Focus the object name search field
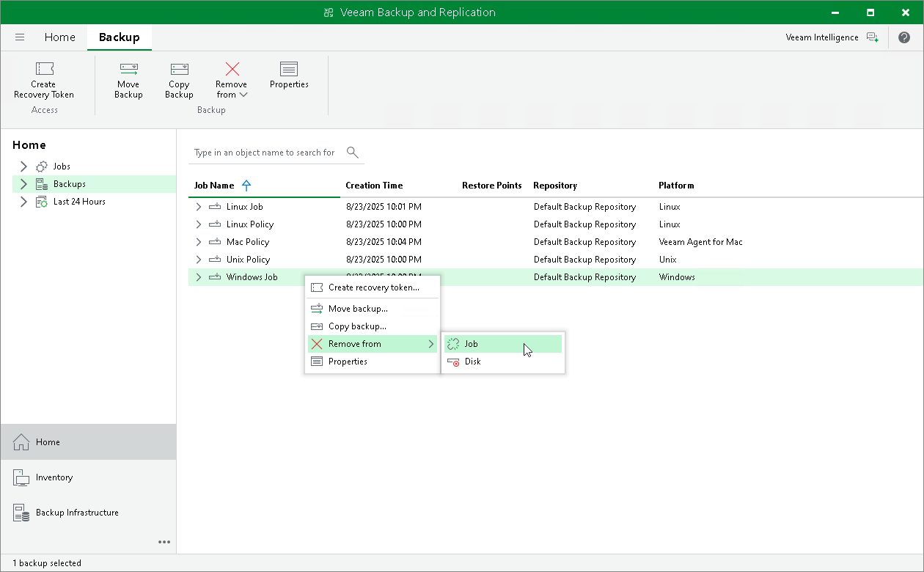The height and width of the screenshot is (572, 924). click(265, 153)
